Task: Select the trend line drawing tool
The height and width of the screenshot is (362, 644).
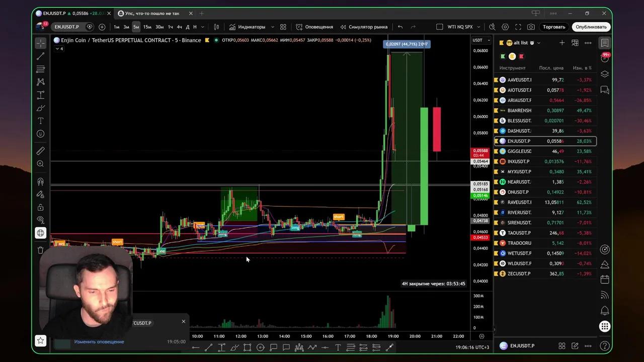Action: [41, 56]
